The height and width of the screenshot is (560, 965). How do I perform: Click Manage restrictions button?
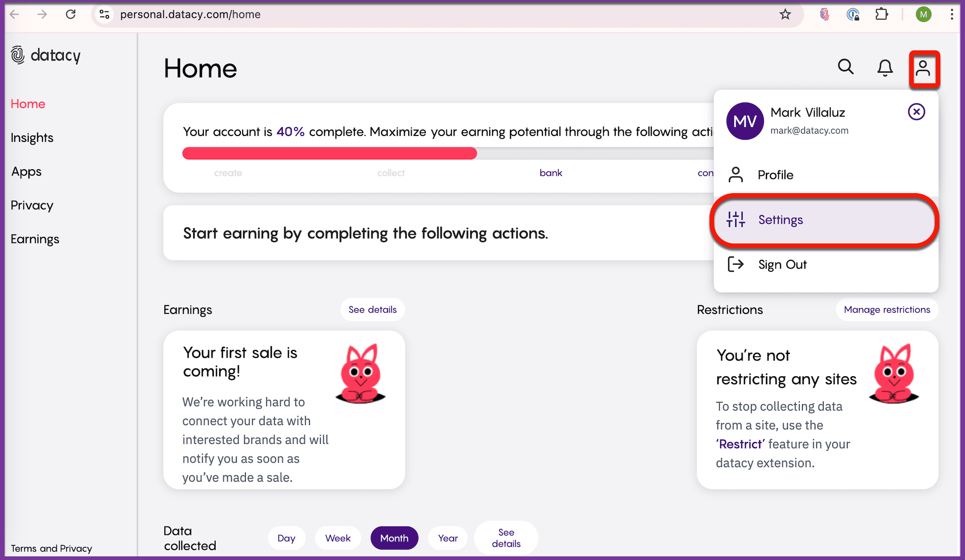tap(887, 310)
